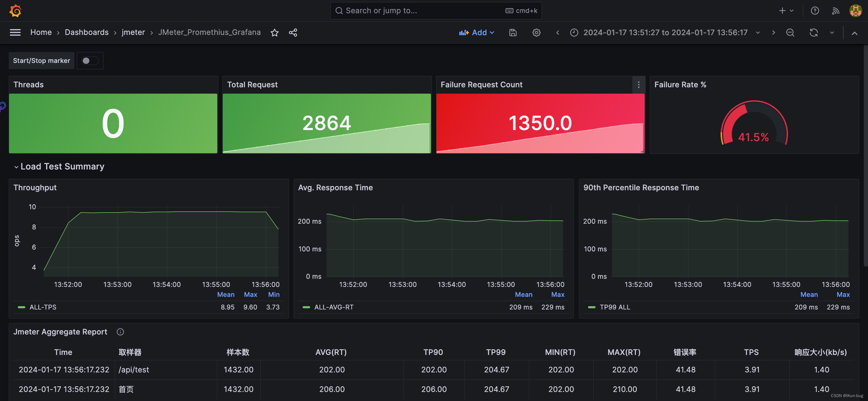
Task: Toggle the Start/Stop marker switch
Action: [90, 61]
